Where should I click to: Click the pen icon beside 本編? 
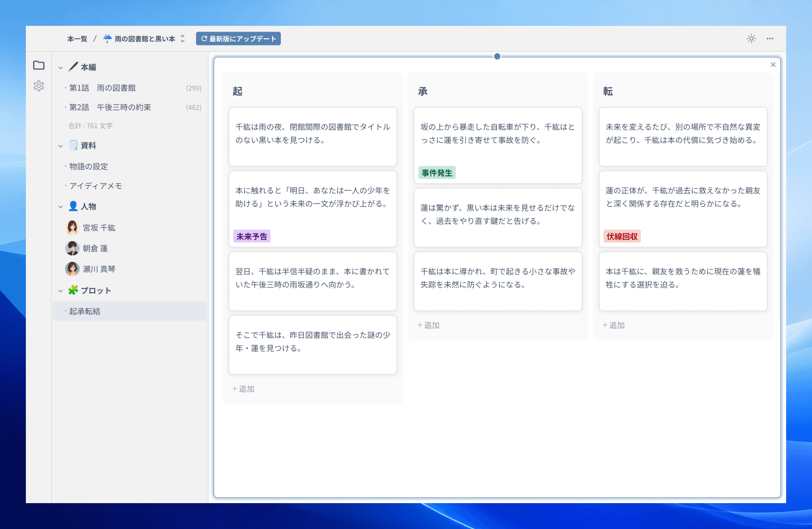(73, 67)
